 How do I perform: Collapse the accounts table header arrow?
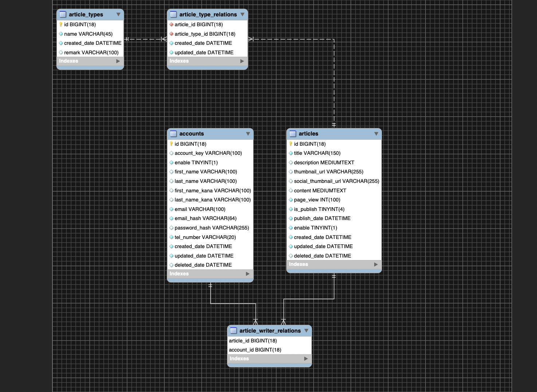click(248, 134)
